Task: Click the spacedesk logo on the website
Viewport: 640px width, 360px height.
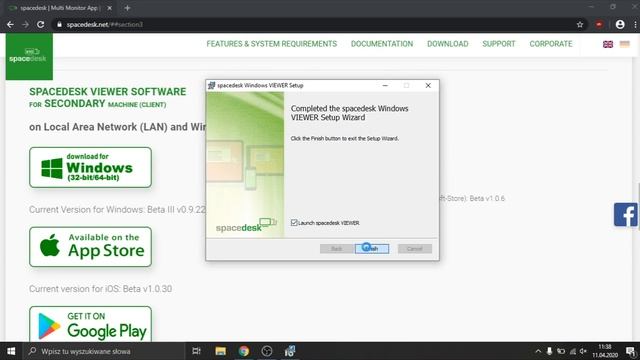Action: click(x=29, y=56)
